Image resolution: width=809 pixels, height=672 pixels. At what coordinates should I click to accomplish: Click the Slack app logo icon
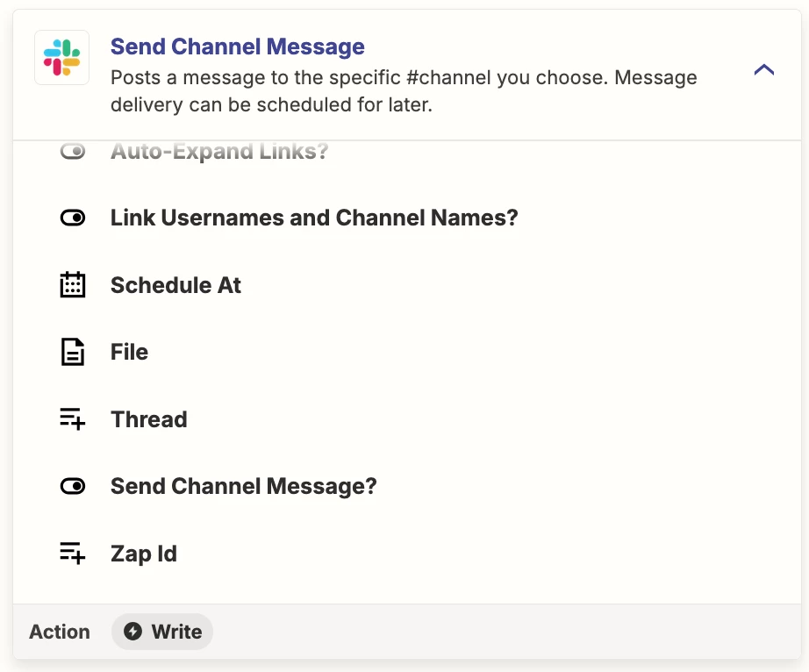pyautogui.click(x=62, y=57)
